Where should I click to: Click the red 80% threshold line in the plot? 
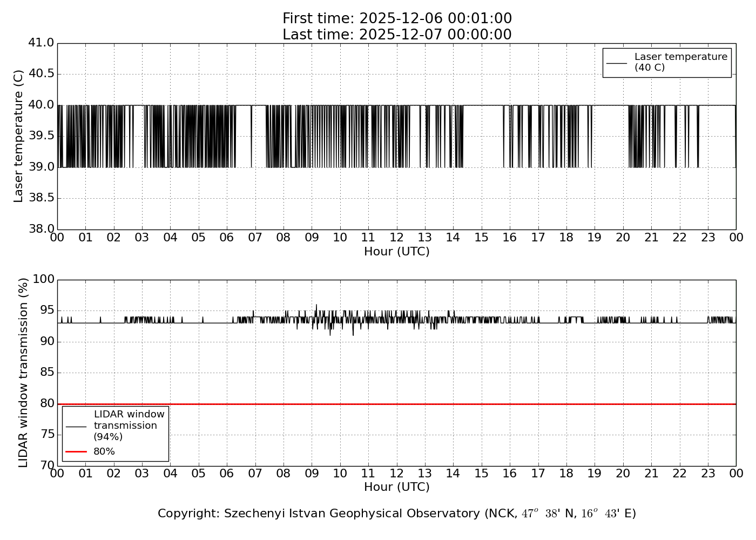point(378,404)
